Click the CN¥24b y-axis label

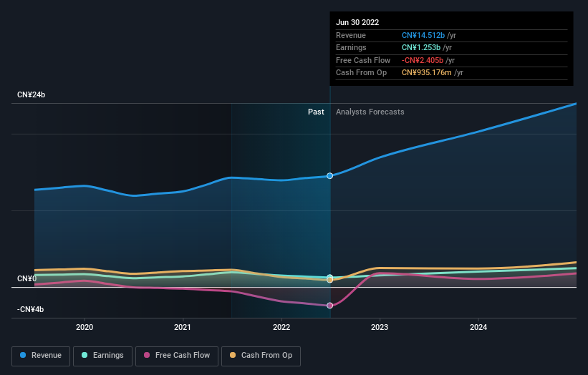(31, 94)
